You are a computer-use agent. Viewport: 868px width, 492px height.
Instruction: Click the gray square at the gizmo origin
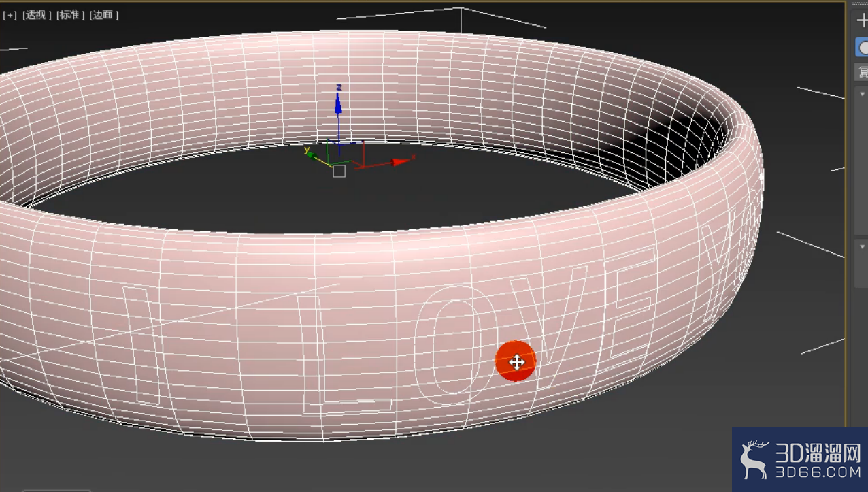339,171
